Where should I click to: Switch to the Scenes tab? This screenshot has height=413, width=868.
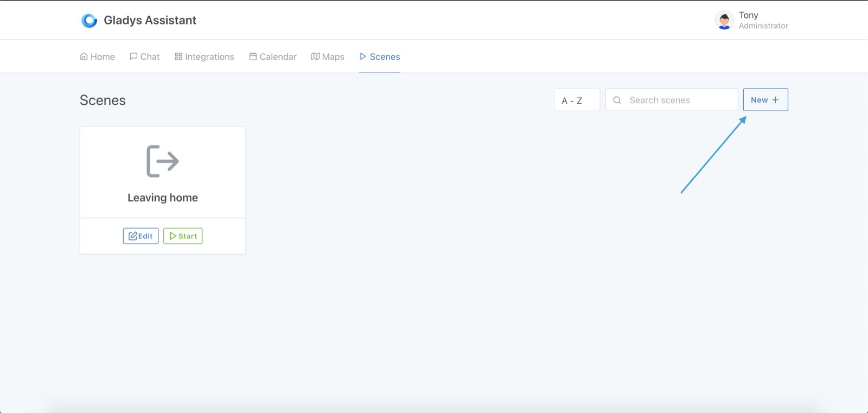tap(380, 56)
